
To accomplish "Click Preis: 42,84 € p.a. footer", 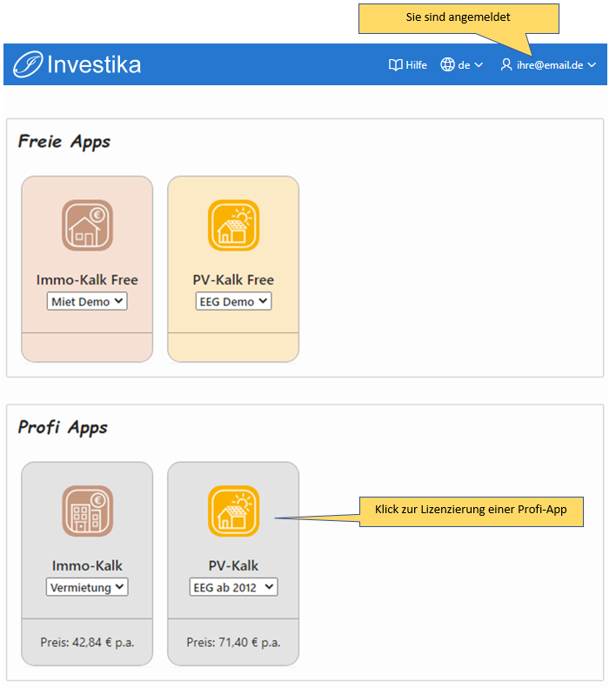I will [87, 643].
